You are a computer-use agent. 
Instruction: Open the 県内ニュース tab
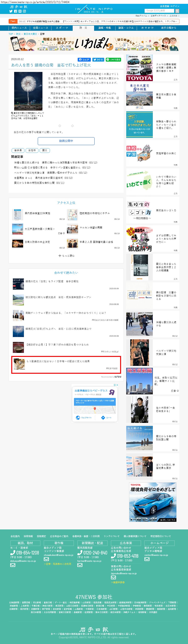pyautogui.click(x=19, y=28)
